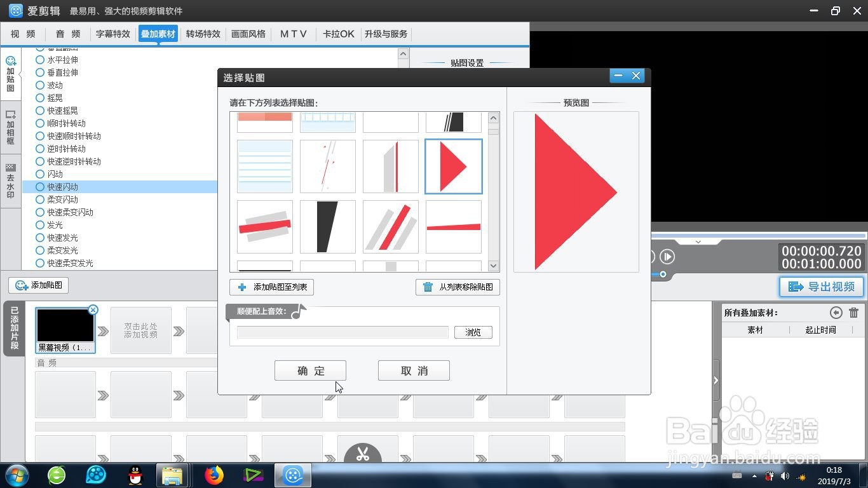The image size is (868, 488).
Task: Click the down chevron above the timecode display
Action: pos(698,241)
